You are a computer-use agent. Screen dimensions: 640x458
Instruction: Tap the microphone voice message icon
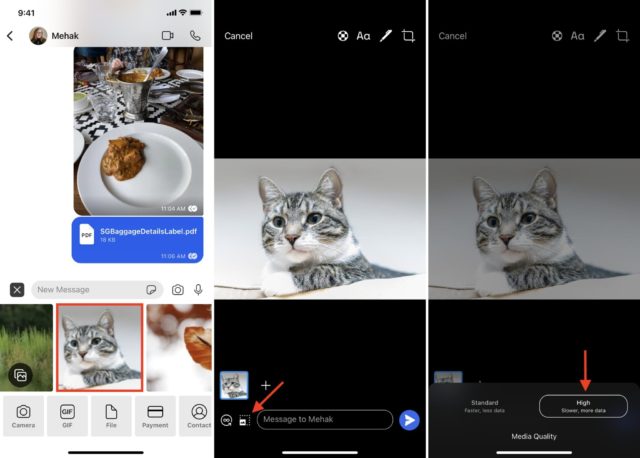[x=197, y=290]
